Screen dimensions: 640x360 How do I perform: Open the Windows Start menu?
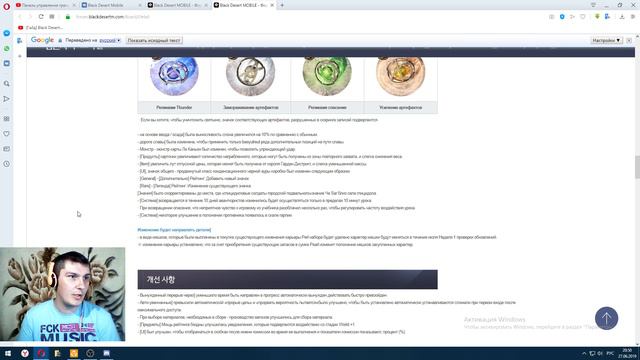coord(8,353)
